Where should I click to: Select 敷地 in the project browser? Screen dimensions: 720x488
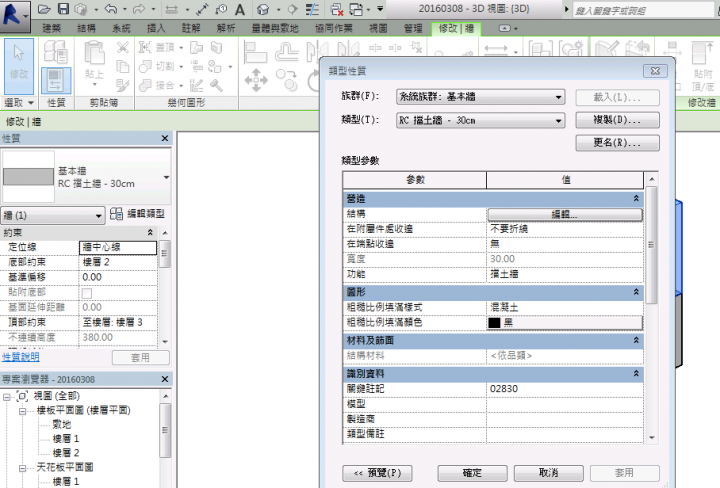click(62, 425)
